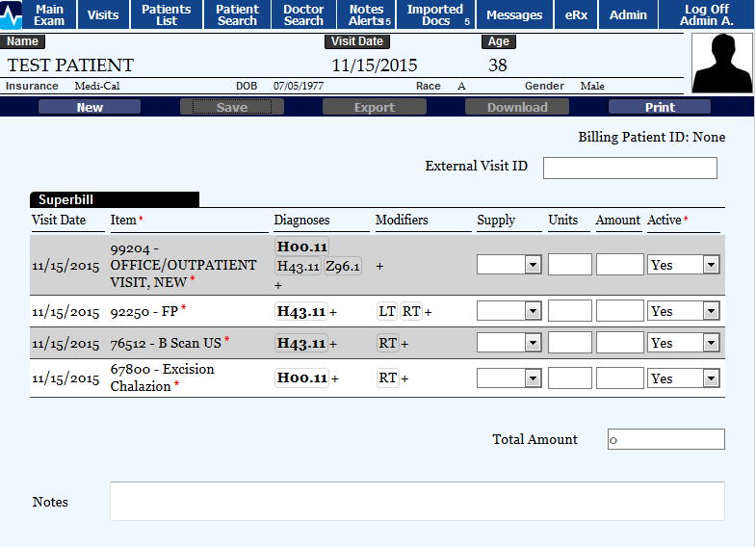Click Units field in 92250 FP row
The width and height of the screenshot is (756, 547).
[570, 311]
